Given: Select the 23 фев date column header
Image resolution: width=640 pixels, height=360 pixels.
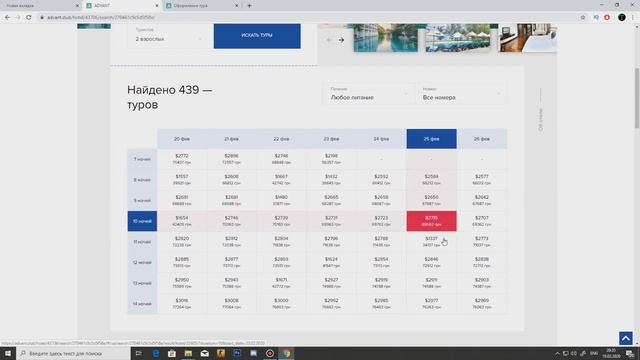Looking at the screenshot, I should [331, 139].
